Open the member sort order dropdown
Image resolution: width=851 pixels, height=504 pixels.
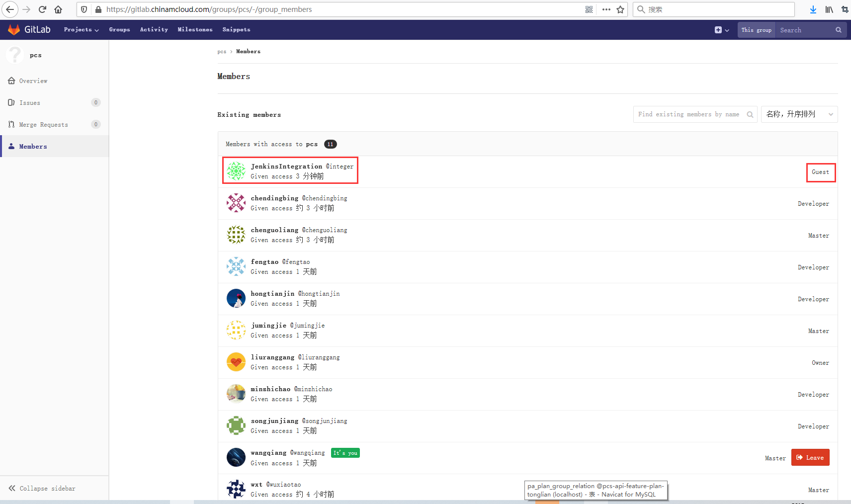[799, 114]
